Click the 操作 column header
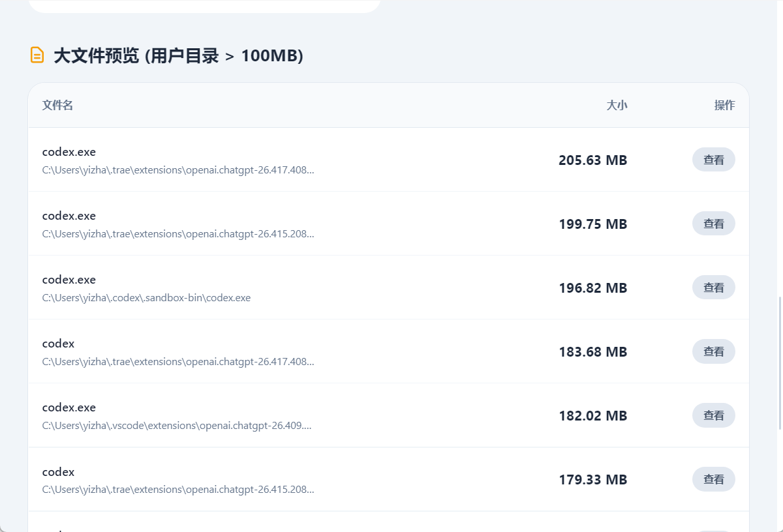 click(x=724, y=106)
